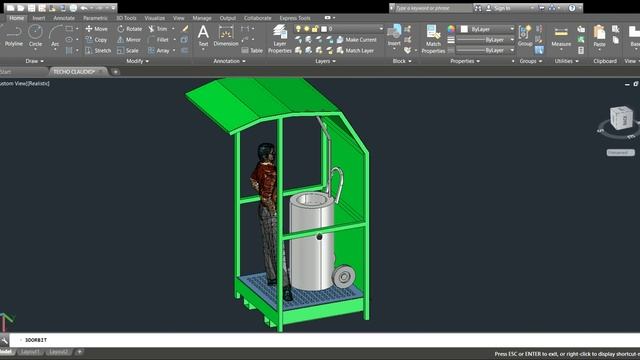The width and height of the screenshot is (640, 360).
Task: Open the Insert block tool
Action: pos(394,36)
